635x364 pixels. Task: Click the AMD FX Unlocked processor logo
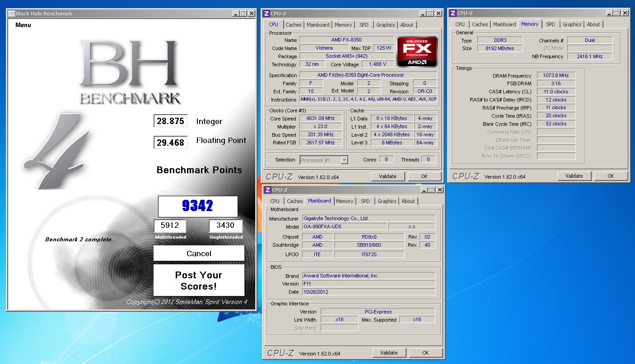coord(417,52)
